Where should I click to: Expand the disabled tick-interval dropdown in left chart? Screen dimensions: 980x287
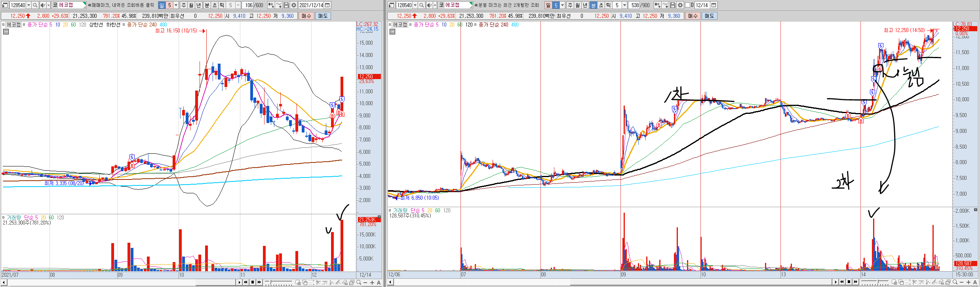click(238, 5)
